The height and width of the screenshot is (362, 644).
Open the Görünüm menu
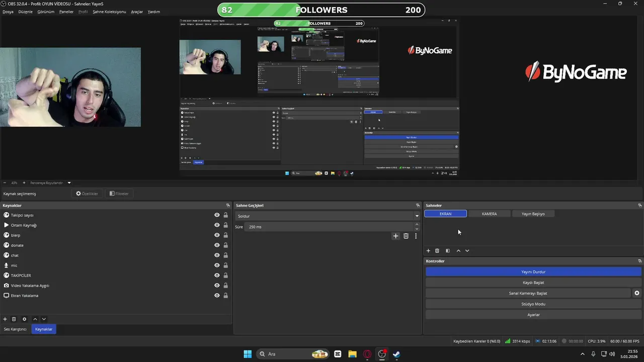[46, 12]
